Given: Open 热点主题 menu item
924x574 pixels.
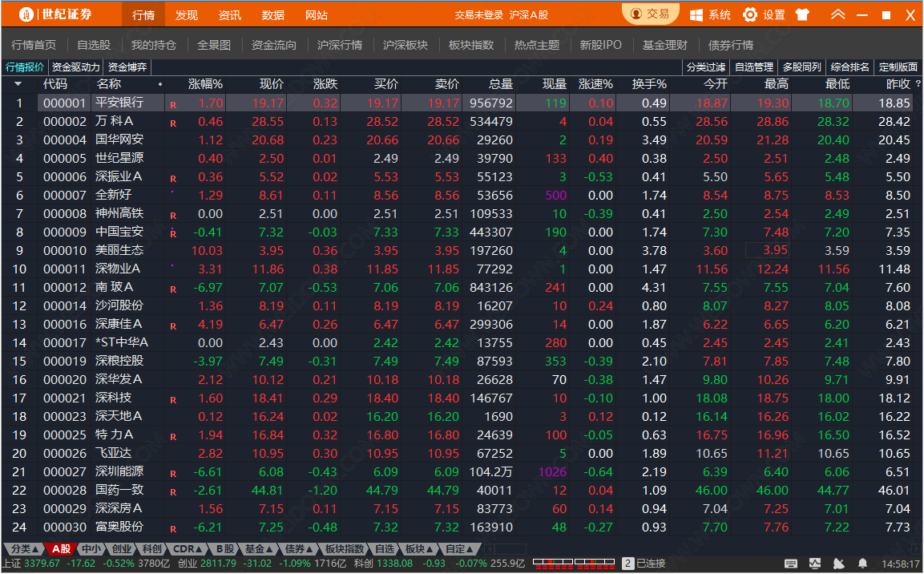Looking at the screenshot, I should pyautogui.click(x=537, y=45).
